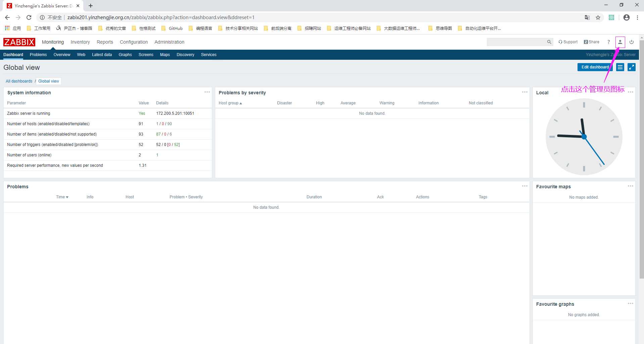Open the Inventory menu
This screenshot has height=344, width=644.
coord(80,42)
